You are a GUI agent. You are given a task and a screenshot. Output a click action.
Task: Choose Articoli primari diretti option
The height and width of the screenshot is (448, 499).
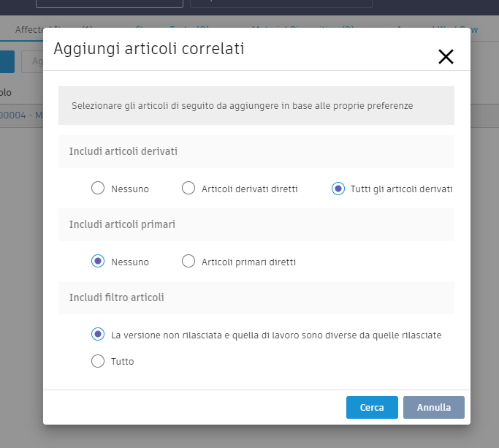(x=188, y=261)
